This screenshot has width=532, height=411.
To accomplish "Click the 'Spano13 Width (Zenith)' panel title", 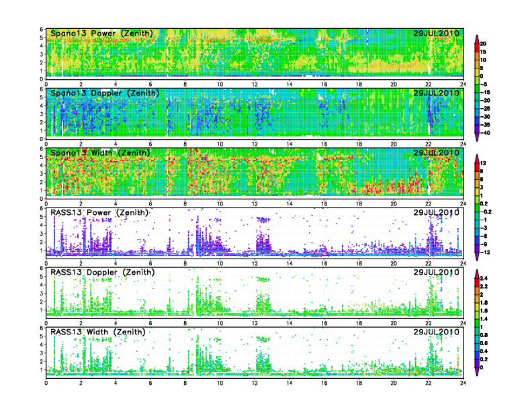I will coord(101,153).
